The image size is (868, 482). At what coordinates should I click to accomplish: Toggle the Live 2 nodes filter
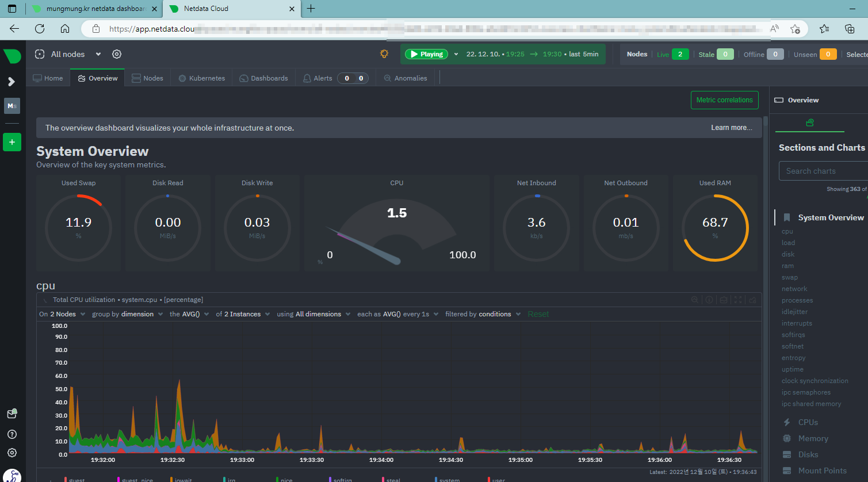click(672, 54)
